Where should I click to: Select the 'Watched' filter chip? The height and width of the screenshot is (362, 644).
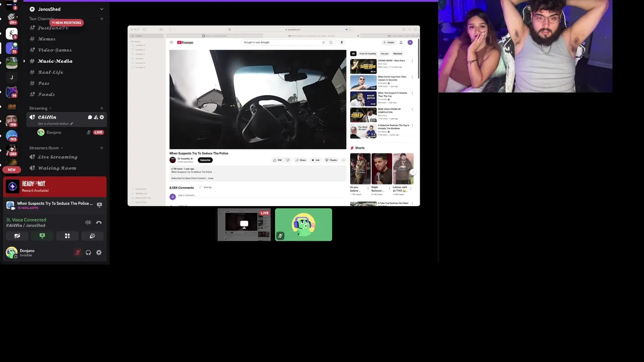[397, 54]
